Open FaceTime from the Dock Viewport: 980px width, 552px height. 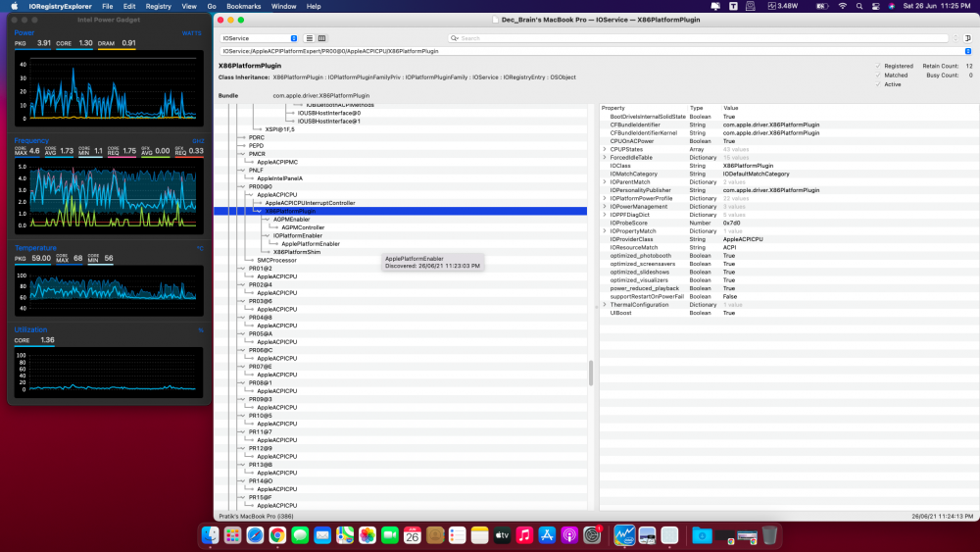pyautogui.click(x=390, y=535)
